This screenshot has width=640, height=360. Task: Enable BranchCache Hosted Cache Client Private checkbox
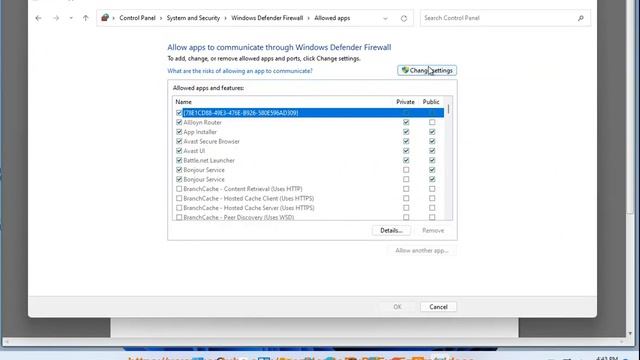click(406, 198)
